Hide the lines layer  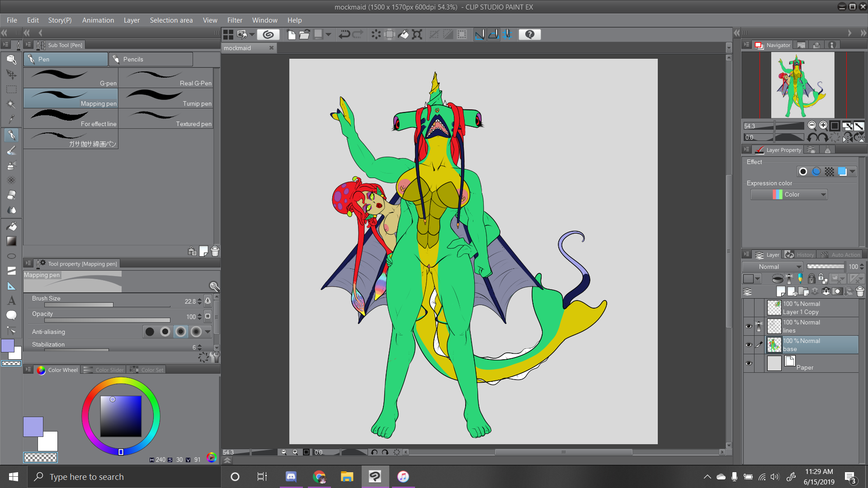(x=749, y=326)
